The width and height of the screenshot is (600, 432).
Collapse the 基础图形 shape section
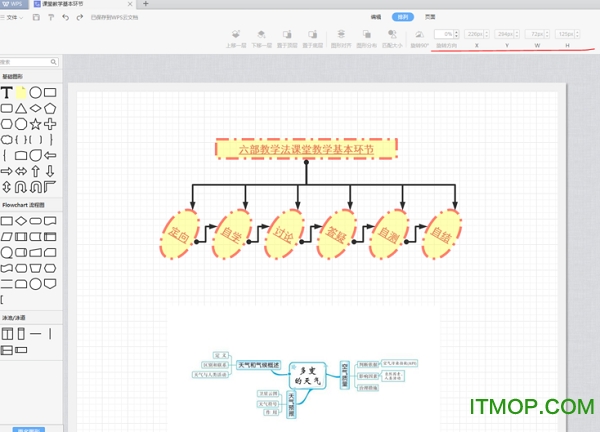16,76
